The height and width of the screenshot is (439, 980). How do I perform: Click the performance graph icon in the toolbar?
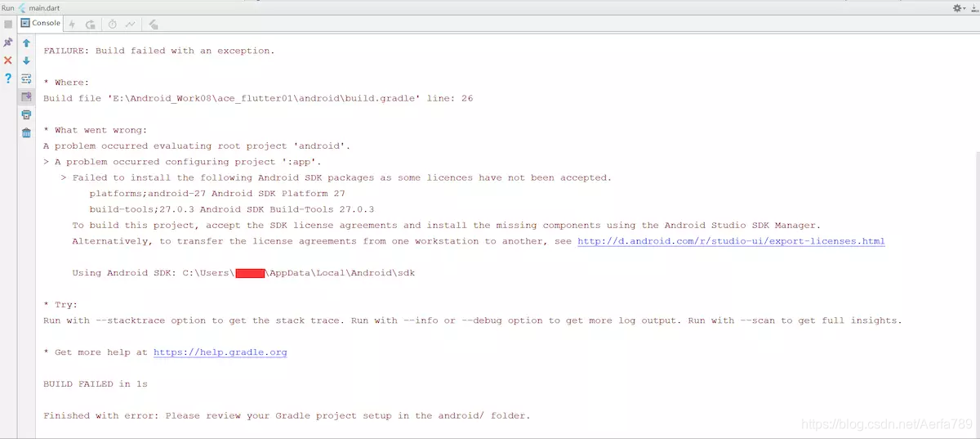pyautogui.click(x=131, y=25)
